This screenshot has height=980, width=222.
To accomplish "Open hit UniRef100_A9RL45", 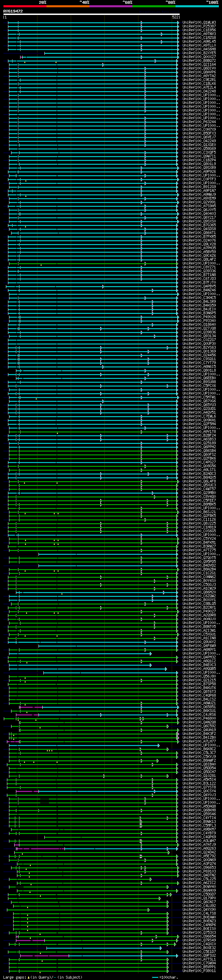I will point(199,41).
